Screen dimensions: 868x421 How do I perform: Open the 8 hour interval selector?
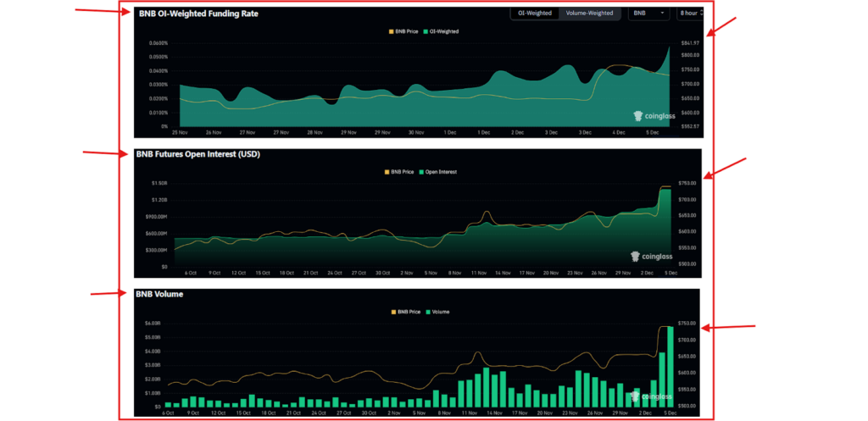click(x=690, y=13)
